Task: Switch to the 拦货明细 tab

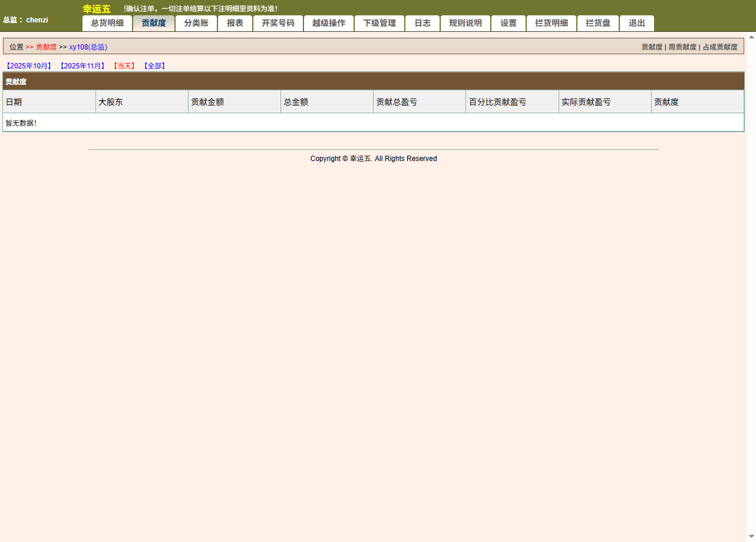Action: click(552, 24)
